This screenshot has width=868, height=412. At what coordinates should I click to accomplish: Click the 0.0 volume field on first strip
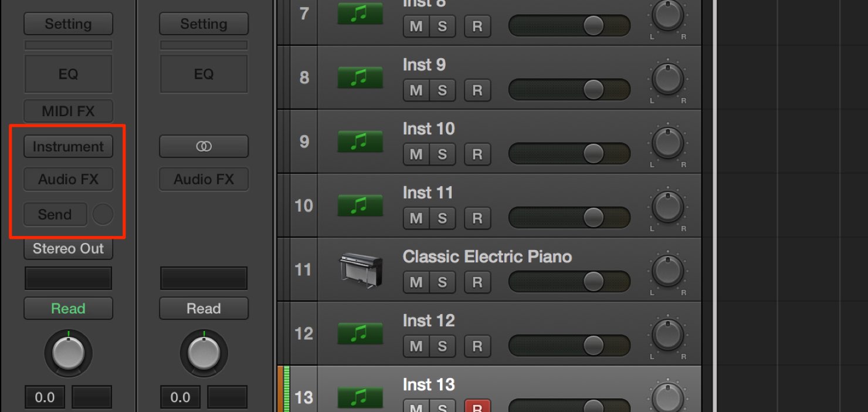pos(45,397)
